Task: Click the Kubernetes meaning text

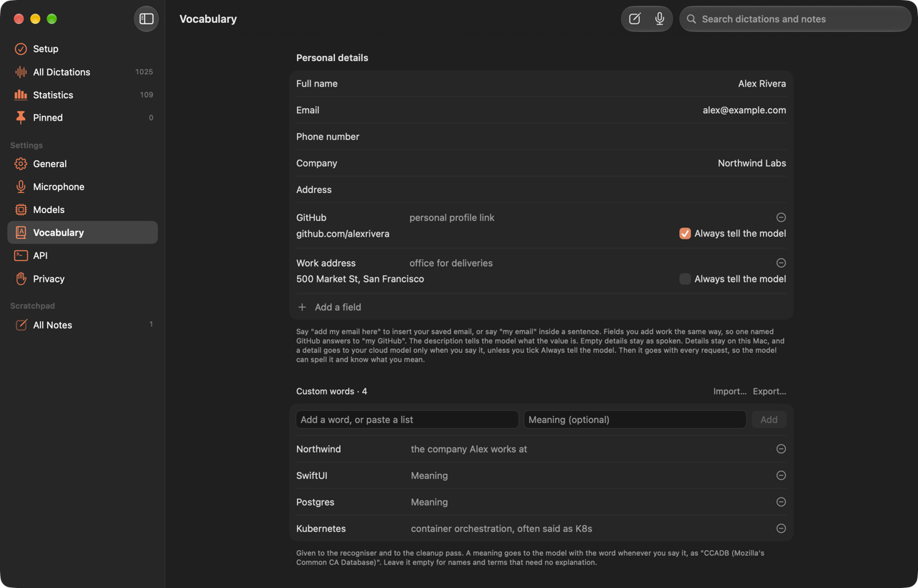Action: pyautogui.click(x=501, y=528)
